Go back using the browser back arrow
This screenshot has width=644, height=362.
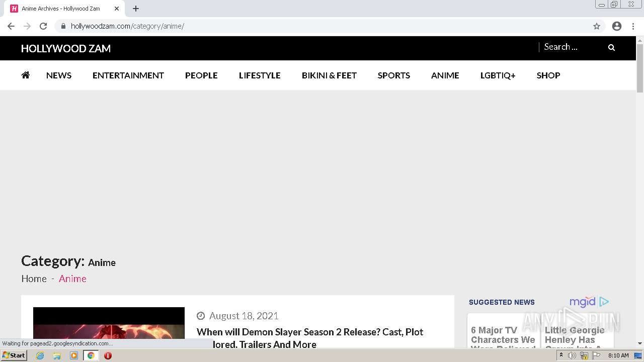coord(11,26)
